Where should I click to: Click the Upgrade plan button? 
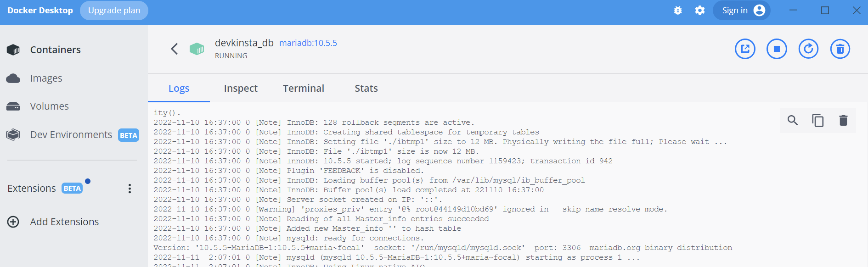[114, 11]
